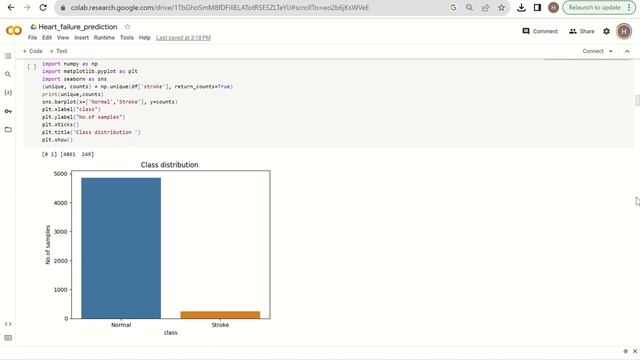Share this page via address bar icon
Image resolution: width=640 pixels, height=360 pixels.
pyautogui.click(x=485, y=8)
